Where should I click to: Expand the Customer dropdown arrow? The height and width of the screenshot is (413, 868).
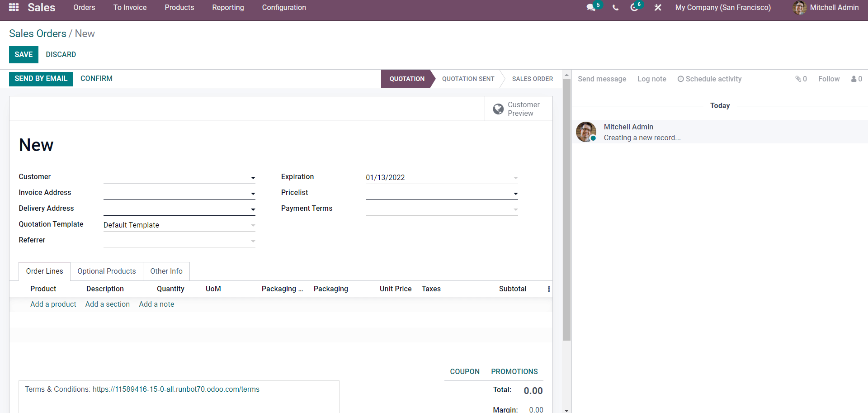(x=253, y=178)
